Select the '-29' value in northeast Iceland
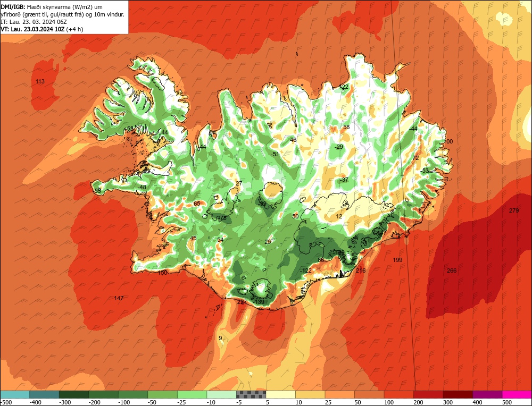 click(x=338, y=147)
